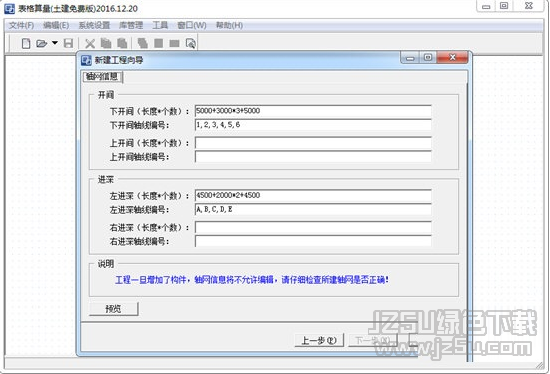
Task: Click the wide gray rectangle toolbar icon
Action: click(174, 44)
